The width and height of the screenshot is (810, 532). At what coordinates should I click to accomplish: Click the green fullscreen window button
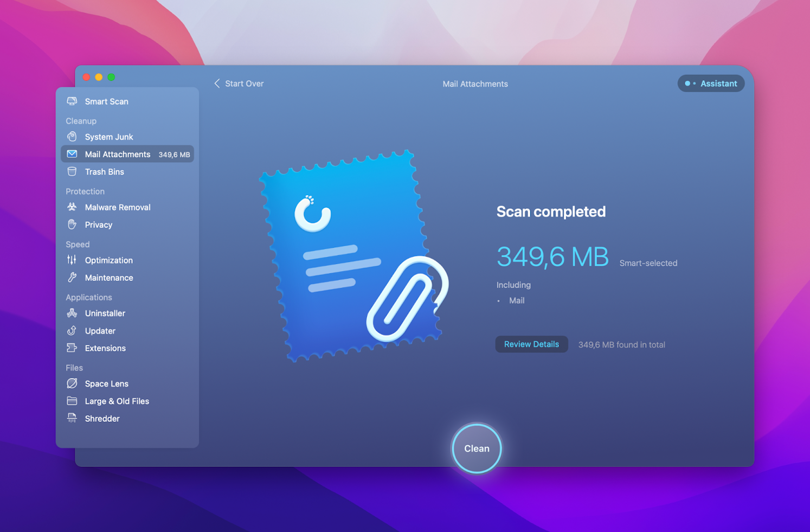click(x=111, y=77)
